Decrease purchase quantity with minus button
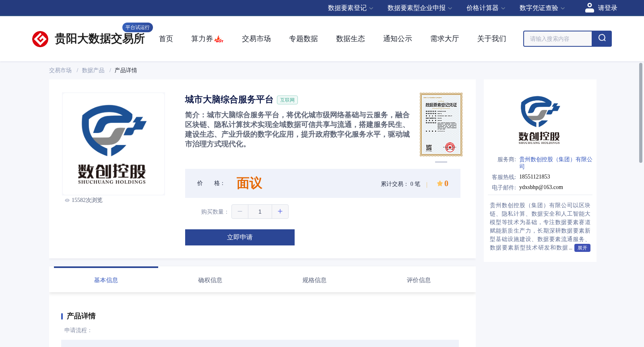Screen dimensions: 644x347 240,212
